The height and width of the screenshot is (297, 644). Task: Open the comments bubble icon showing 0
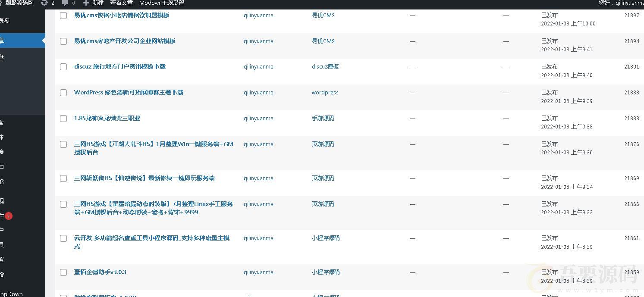point(68,3)
